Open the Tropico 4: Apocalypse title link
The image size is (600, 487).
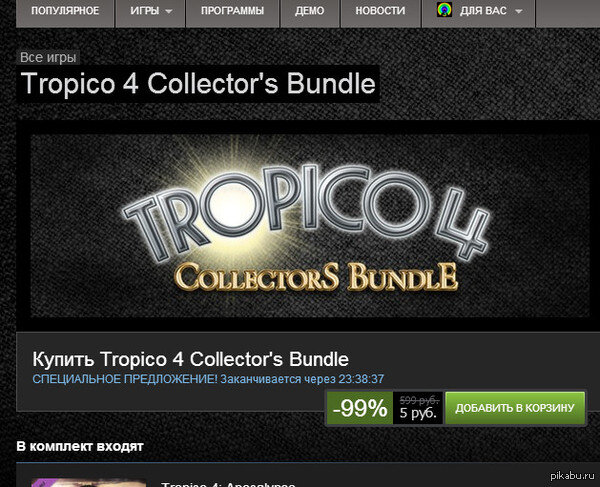pyautogui.click(x=228, y=484)
